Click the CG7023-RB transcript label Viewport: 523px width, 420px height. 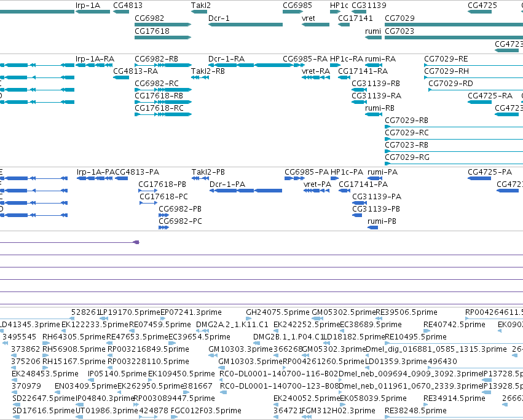(x=406, y=145)
